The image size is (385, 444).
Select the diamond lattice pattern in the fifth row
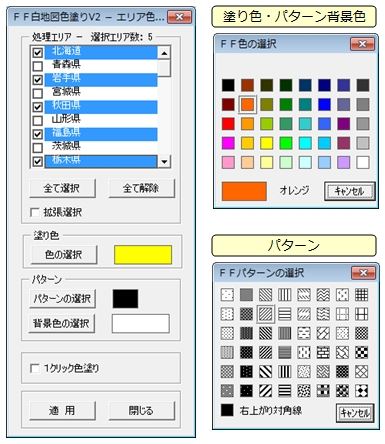tap(362, 371)
